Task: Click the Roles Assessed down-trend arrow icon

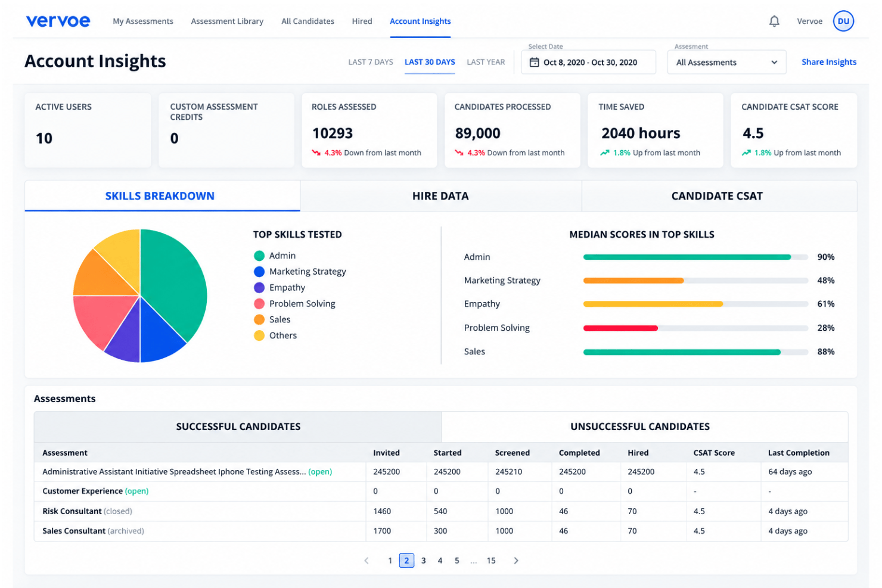Action: pyautogui.click(x=316, y=153)
